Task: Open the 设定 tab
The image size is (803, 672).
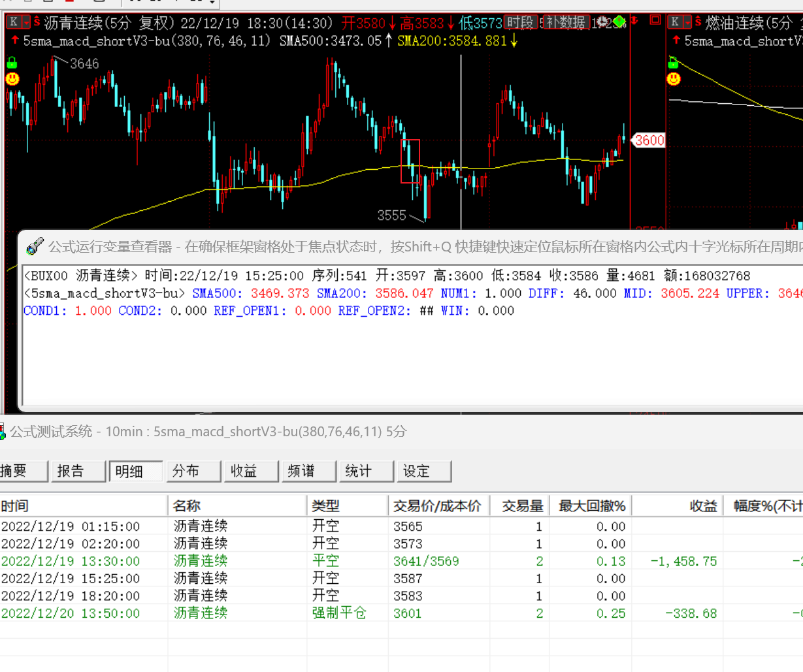Action: tap(423, 471)
